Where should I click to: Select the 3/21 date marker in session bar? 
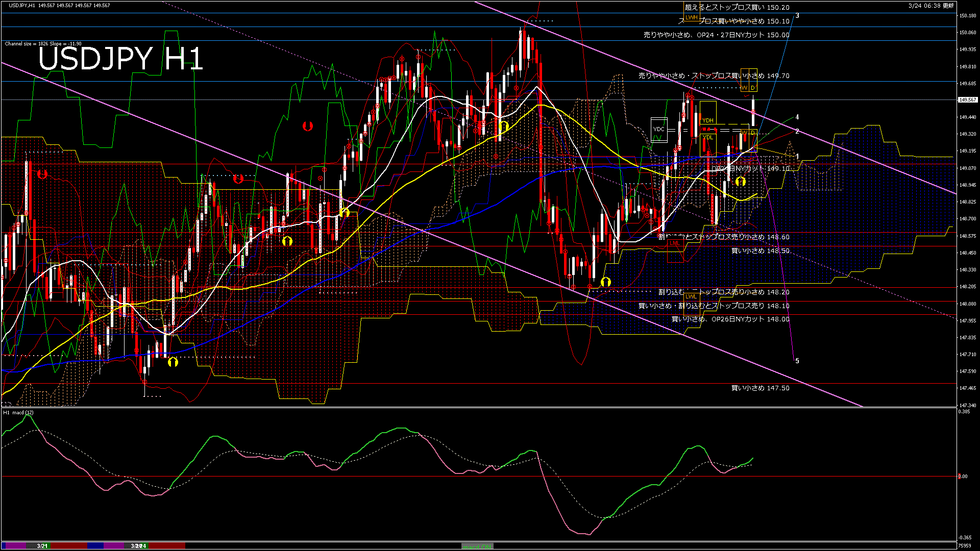(42, 546)
